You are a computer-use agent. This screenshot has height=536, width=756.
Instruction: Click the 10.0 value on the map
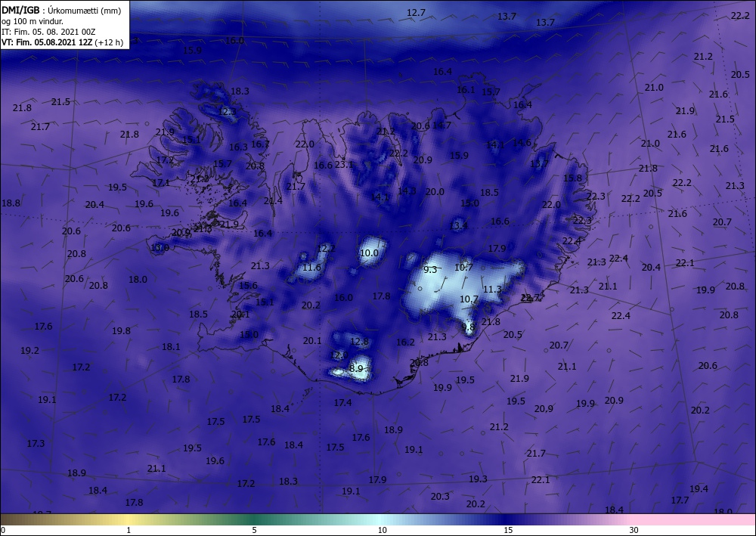click(370, 253)
